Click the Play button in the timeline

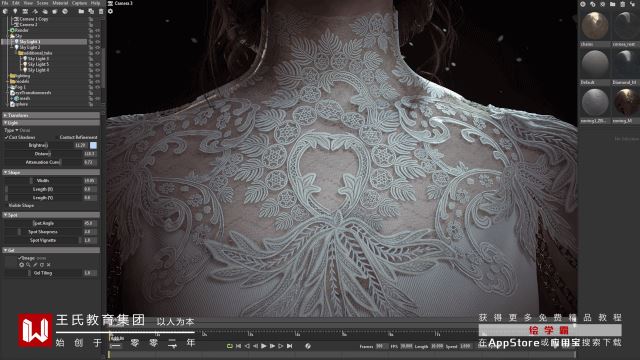tap(264, 346)
